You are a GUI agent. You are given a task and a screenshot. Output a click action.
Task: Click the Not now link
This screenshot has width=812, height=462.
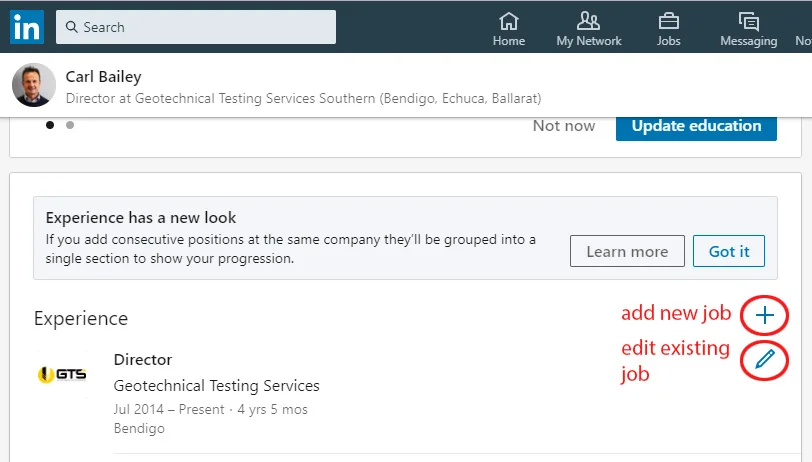[x=564, y=126]
